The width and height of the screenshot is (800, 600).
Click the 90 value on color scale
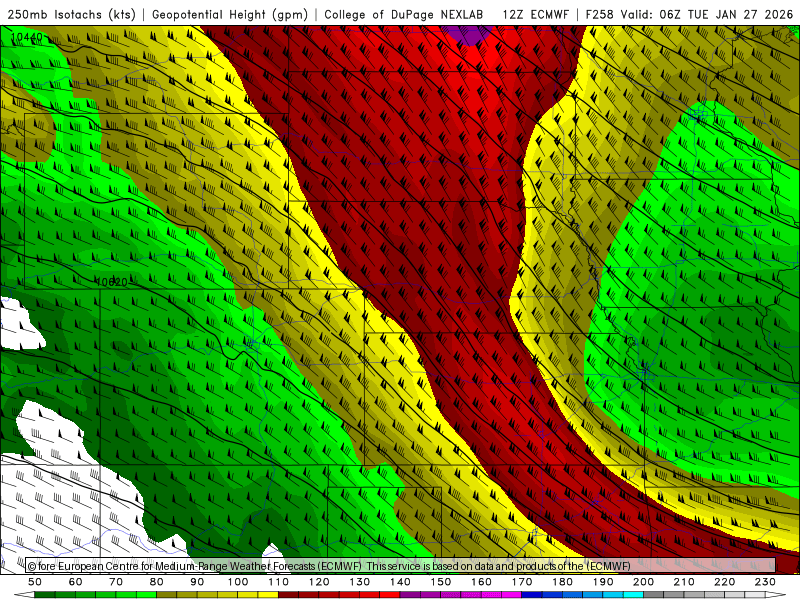[197, 582]
